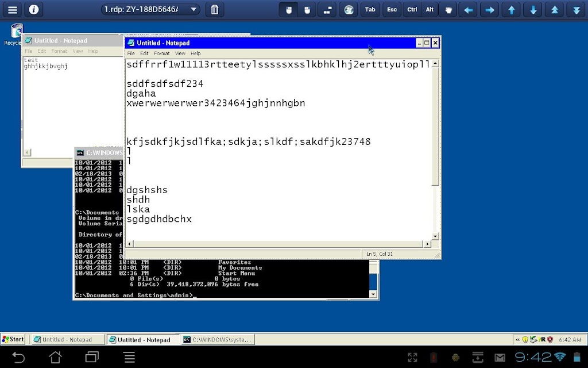Tap the Android recent apps button
588x368 pixels.
coord(92,356)
